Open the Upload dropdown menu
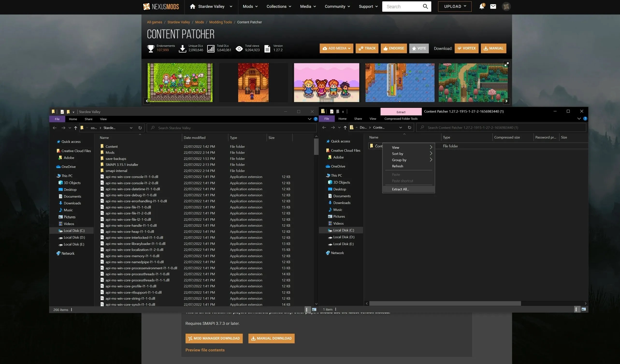This screenshot has height=364, width=620. (x=454, y=6)
